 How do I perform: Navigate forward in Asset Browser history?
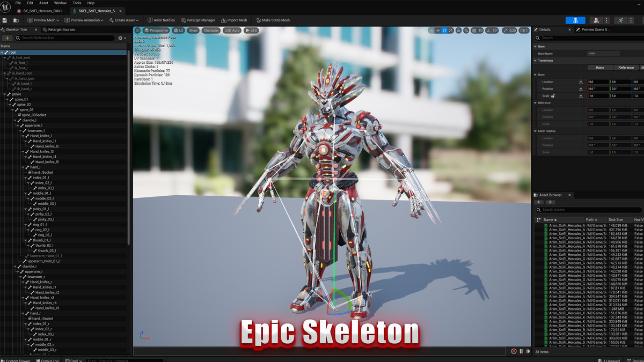(550, 202)
